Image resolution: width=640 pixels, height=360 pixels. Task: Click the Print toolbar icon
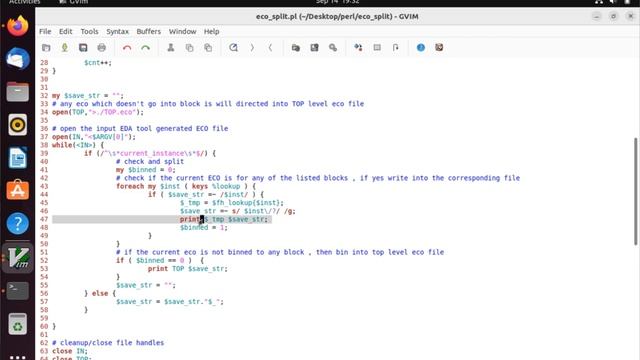tap(102, 48)
